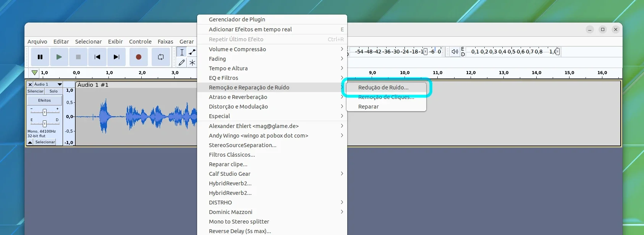Expand EQ e Filtros submenu

[272, 78]
